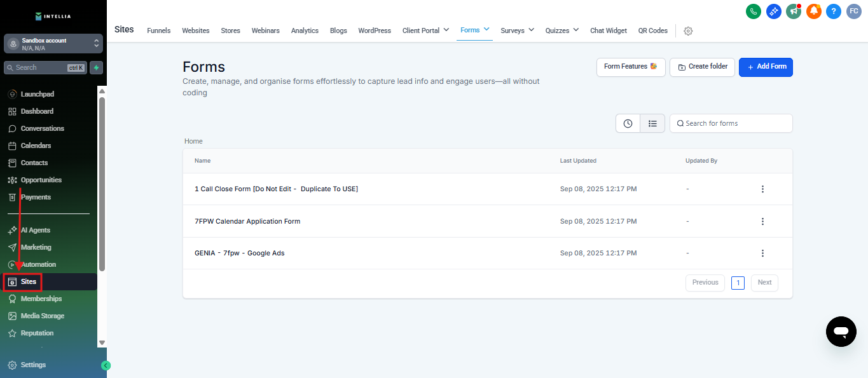The width and height of the screenshot is (868, 378).
Task: Open the chat support bubble widget
Action: coord(841,332)
